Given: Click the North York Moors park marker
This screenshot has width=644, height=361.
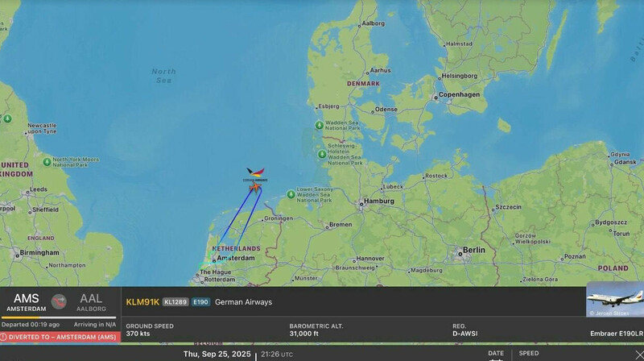Looking at the screenshot, I should tap(47, 162).
